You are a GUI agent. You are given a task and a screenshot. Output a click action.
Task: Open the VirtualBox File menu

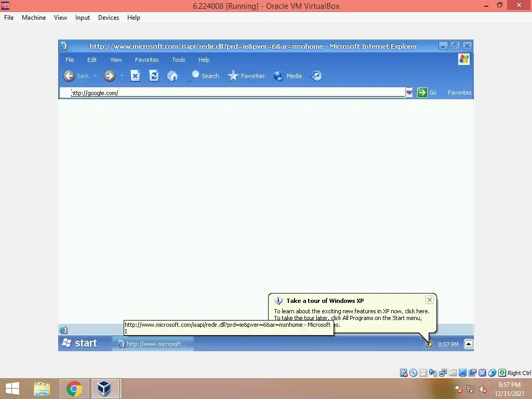pyautogui.click(x=9, y=18)
